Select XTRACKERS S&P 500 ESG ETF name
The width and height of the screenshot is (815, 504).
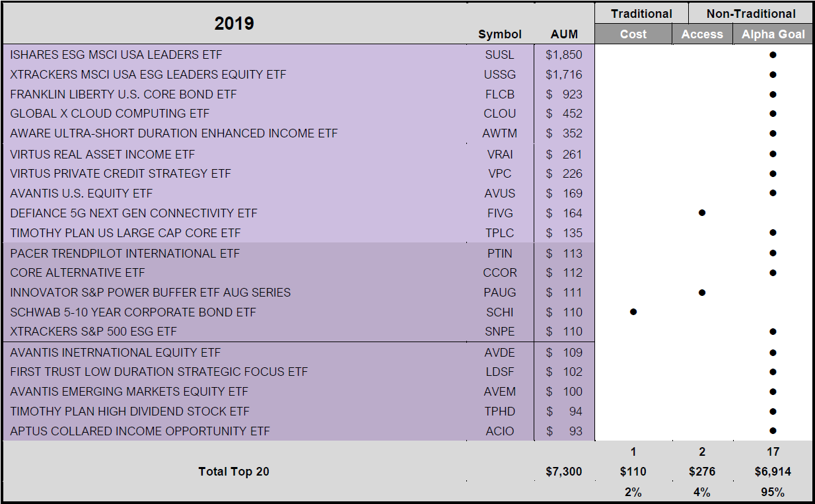point(93,332)
